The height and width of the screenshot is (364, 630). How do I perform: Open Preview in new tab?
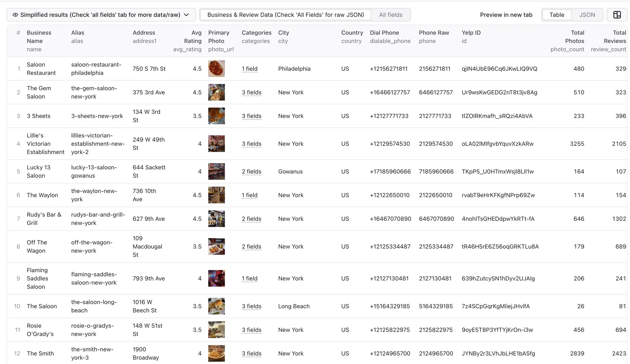coord(506,15)
